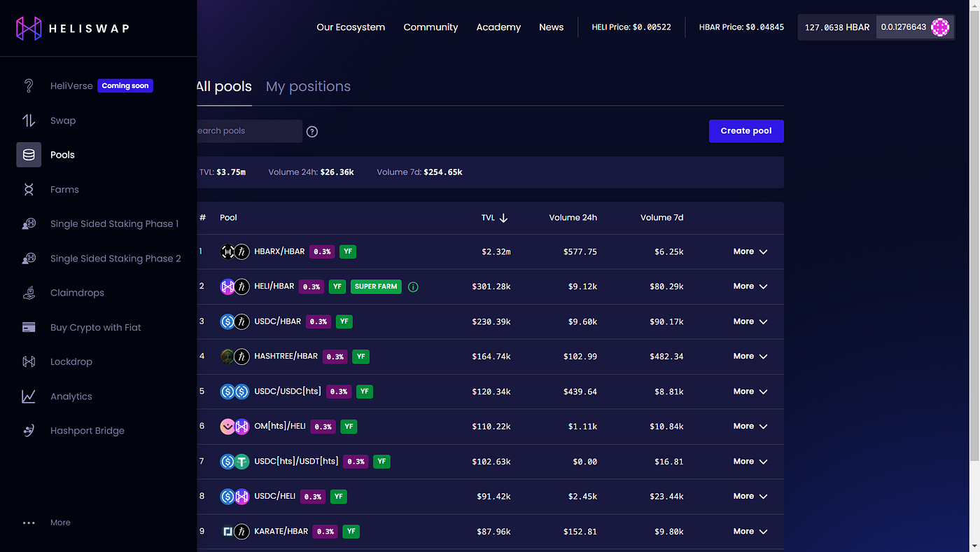980x552 pixels.
Task: Click the Analytics chart icon
Action: pos(29,396)
